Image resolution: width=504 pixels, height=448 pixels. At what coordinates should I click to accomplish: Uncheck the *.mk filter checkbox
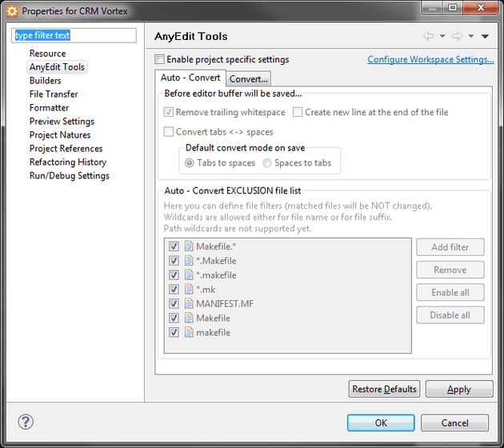pos(174,290)
